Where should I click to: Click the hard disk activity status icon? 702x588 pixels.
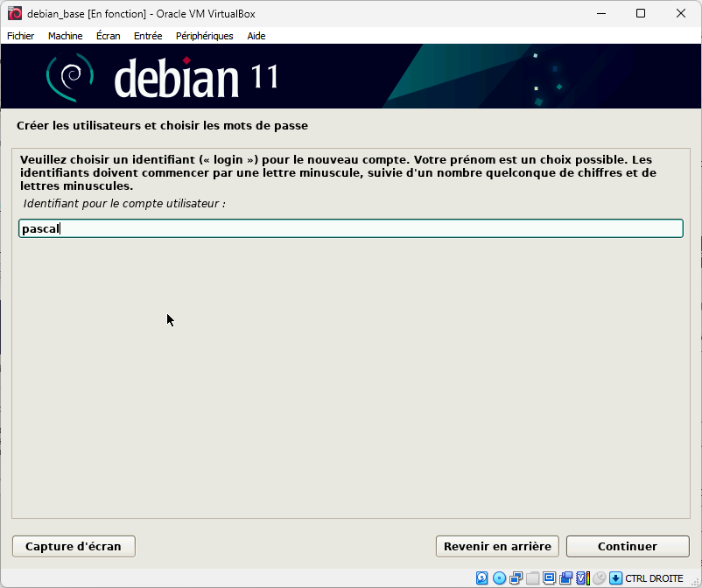[481, 578]
